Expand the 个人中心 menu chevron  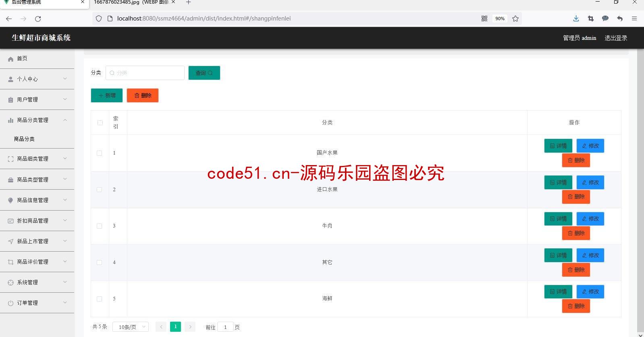65,79
